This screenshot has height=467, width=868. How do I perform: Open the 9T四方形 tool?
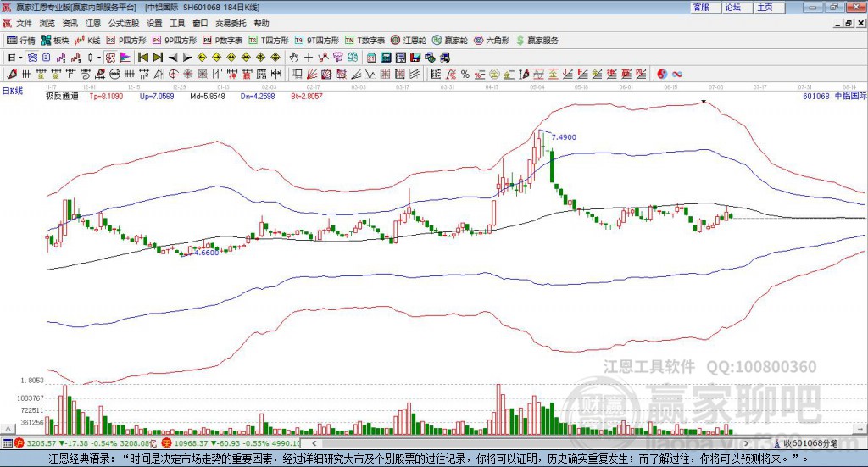pyautogui.click(x=317, y=41)
